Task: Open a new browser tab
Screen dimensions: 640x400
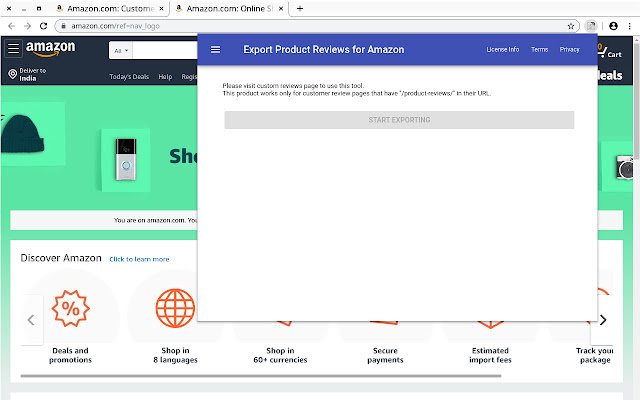Action: point(300,9)
